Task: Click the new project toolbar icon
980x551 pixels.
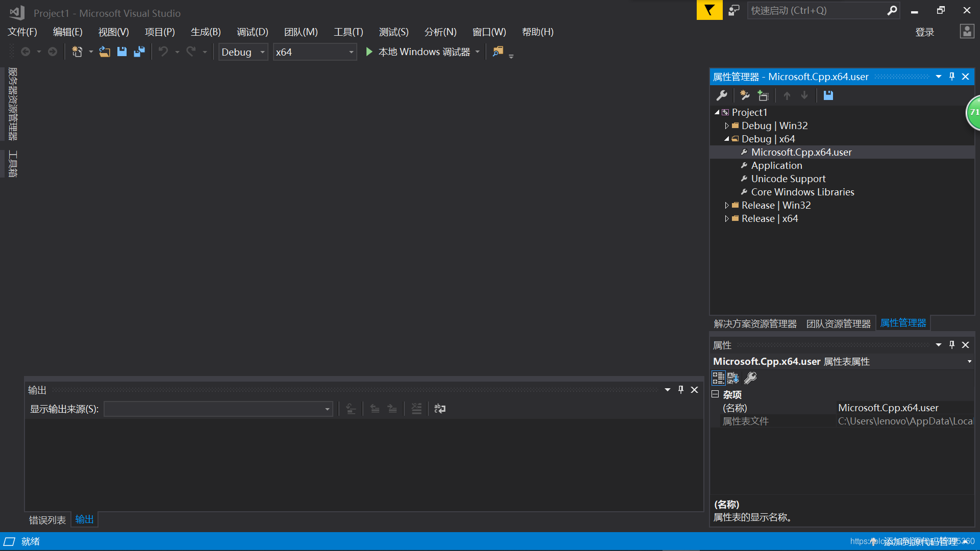Action: pos(77,52)
